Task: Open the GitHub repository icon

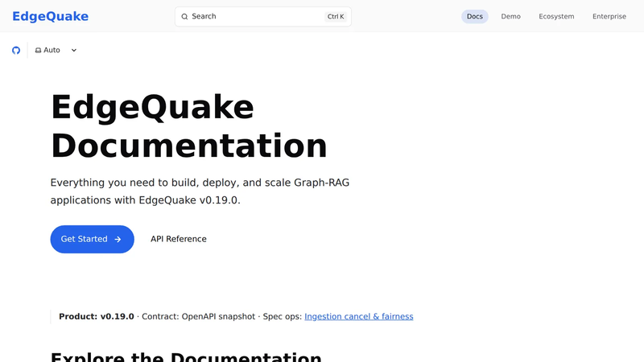Action: coord(16,50)
